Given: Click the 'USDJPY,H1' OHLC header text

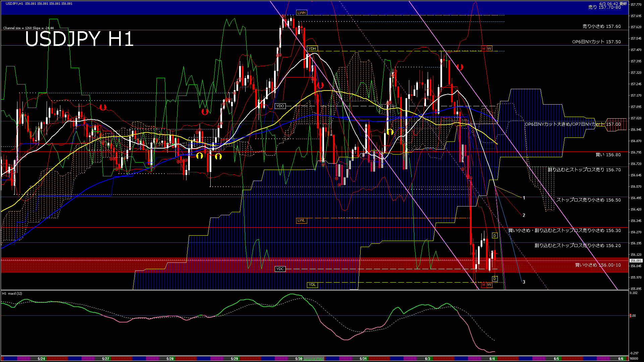Looking at the screenshot, I should pos(39,3).
